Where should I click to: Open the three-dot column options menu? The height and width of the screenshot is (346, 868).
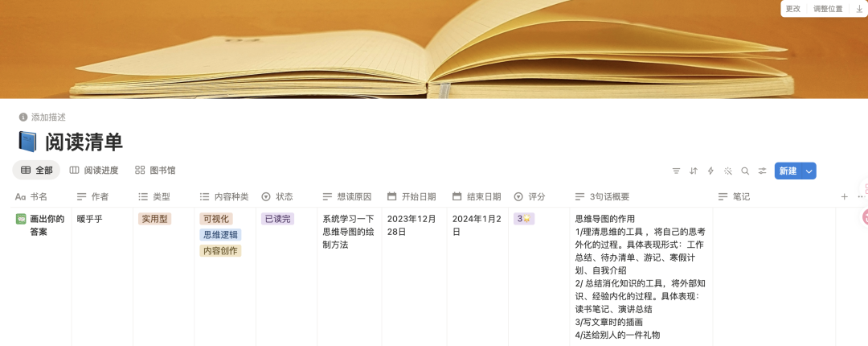[862, 196]
